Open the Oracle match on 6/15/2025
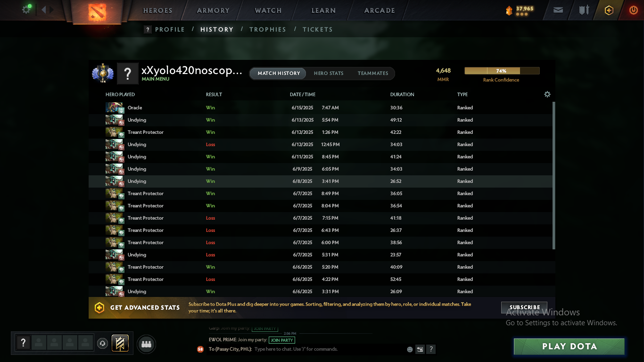This screenshot has width=644, height=362. pos(321,107)
